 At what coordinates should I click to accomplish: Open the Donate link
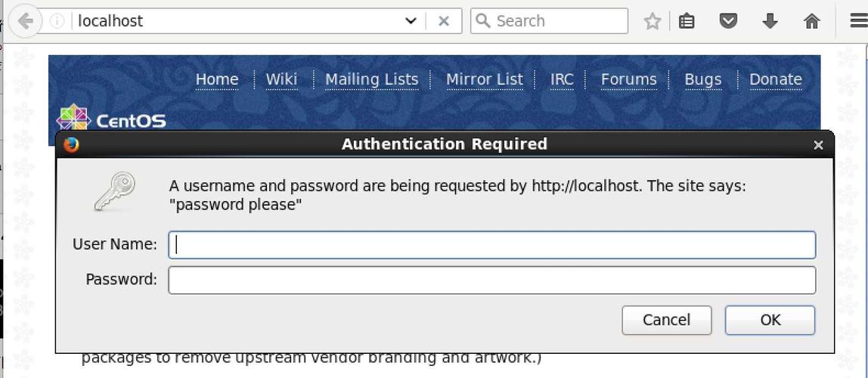tap(776, 79)
